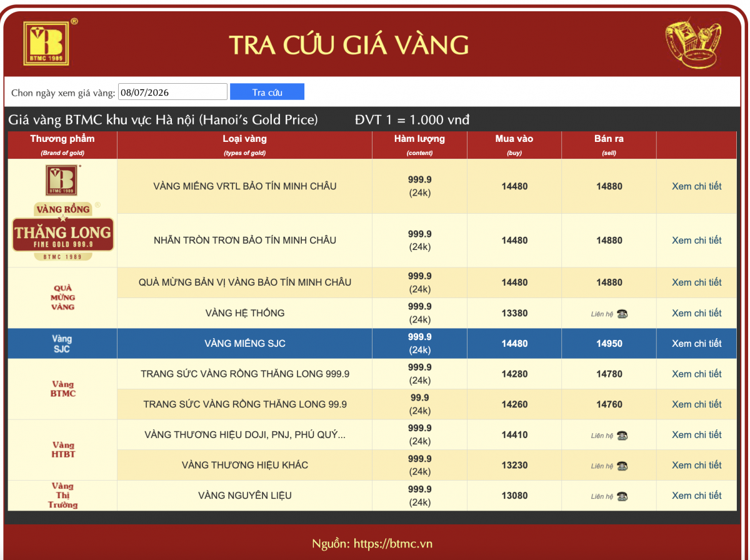Click the Nguồn: https://btmc.vn footer link

372,544
